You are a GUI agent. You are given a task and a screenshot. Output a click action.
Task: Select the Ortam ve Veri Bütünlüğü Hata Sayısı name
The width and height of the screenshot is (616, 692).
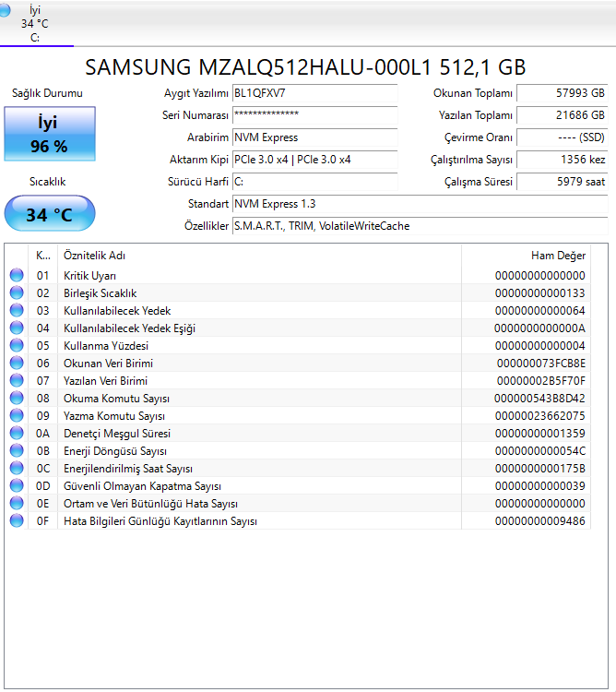tap(150, 504)
